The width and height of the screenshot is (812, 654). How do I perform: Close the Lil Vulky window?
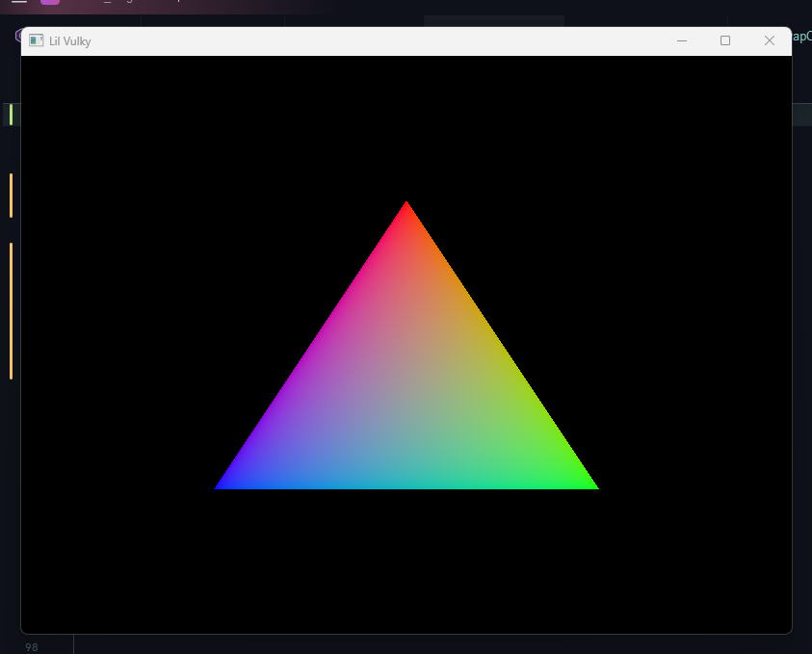(x=770, y=40)
